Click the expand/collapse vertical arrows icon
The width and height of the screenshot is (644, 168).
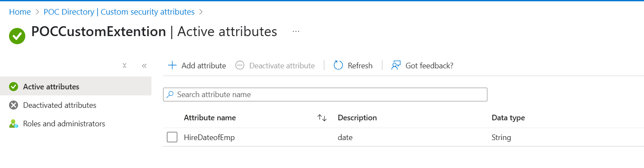(x=124, y=66)
